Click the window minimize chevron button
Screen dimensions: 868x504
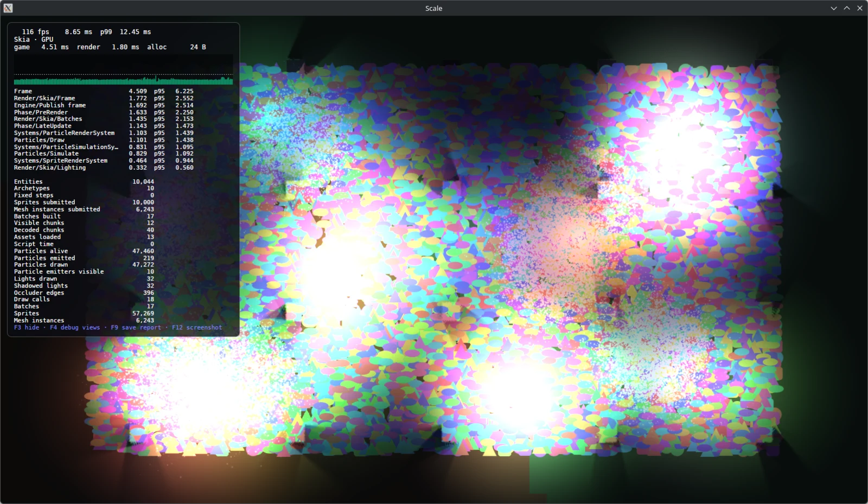click(x=834, y=8)
